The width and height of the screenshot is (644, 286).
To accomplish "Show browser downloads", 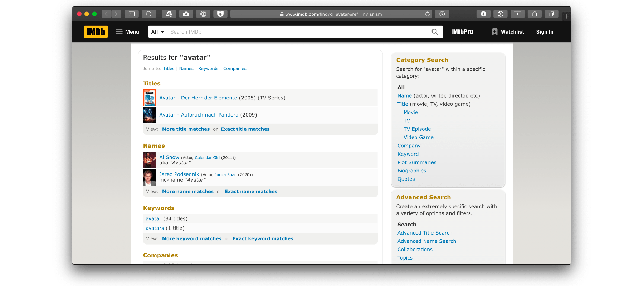I will coord(483,14).
